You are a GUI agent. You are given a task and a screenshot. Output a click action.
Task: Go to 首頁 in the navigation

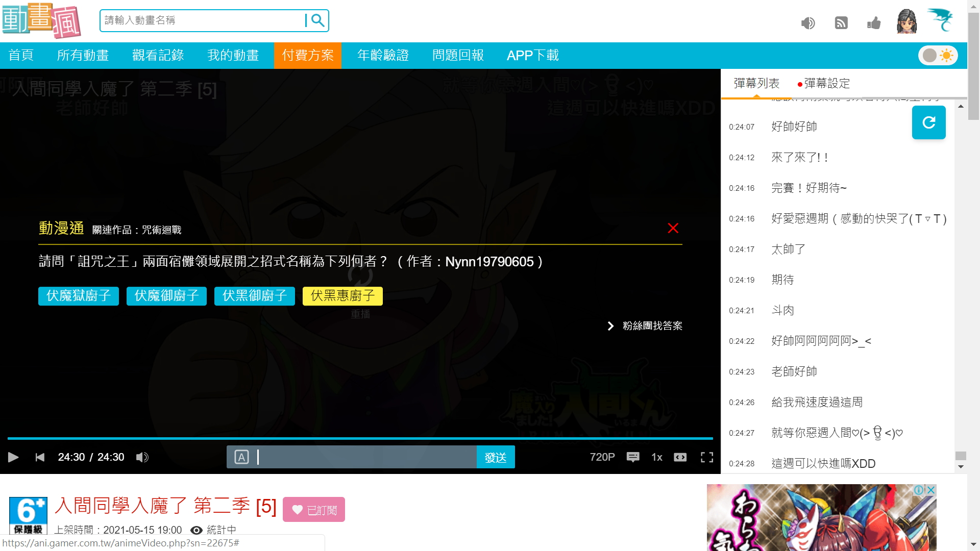click(x=21, y=55)
